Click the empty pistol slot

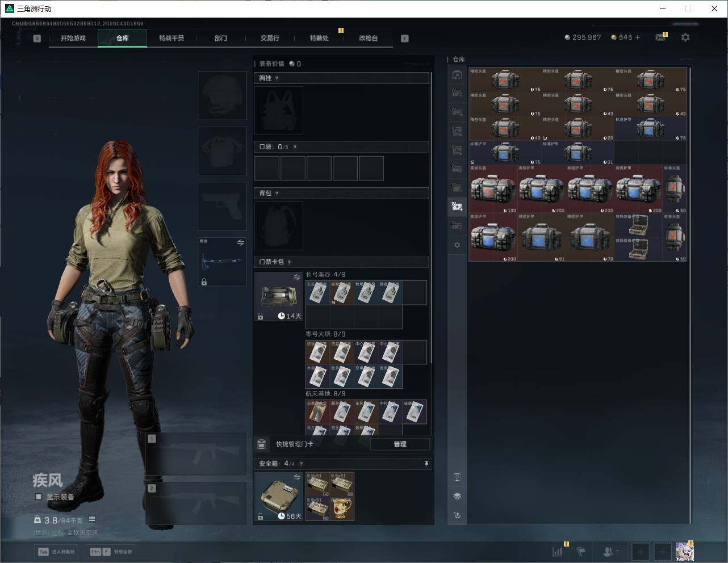pos(223,207)
